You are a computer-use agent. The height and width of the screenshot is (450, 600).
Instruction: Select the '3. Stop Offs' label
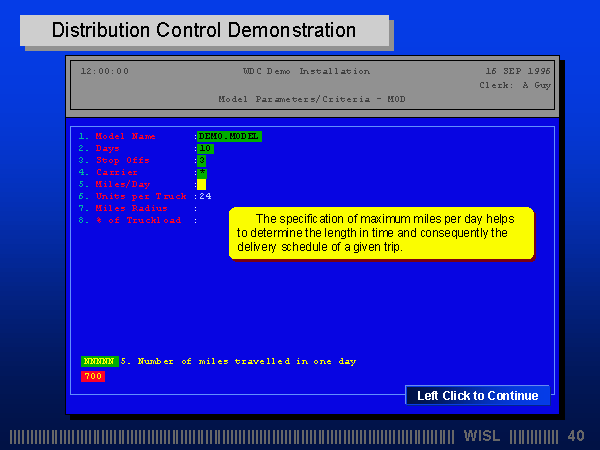pyautogui.click(x=114, y=160)
